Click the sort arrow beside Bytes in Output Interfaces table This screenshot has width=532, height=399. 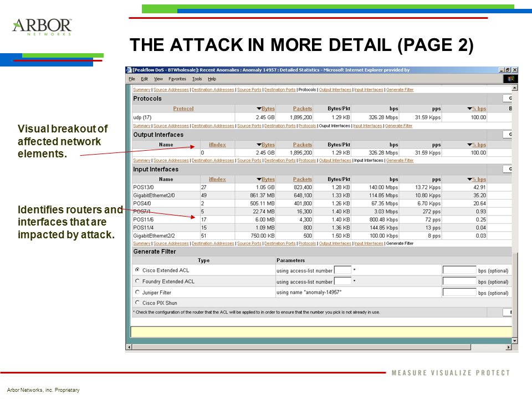259,145
